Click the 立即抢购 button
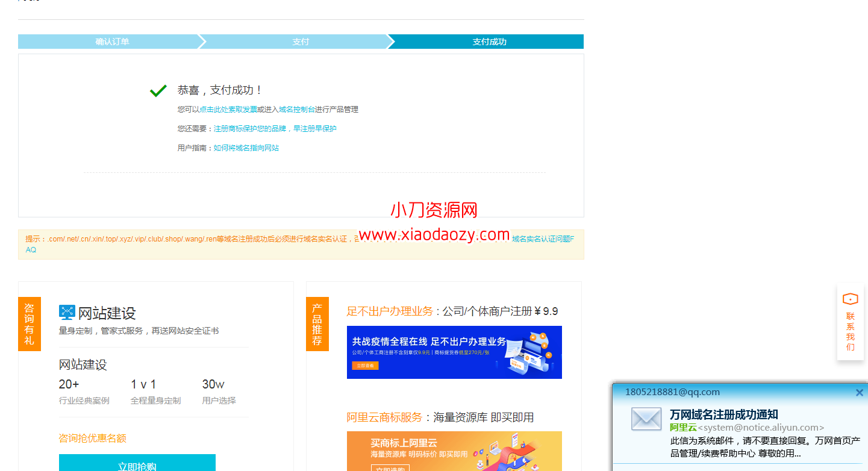 tap(137, 463)
